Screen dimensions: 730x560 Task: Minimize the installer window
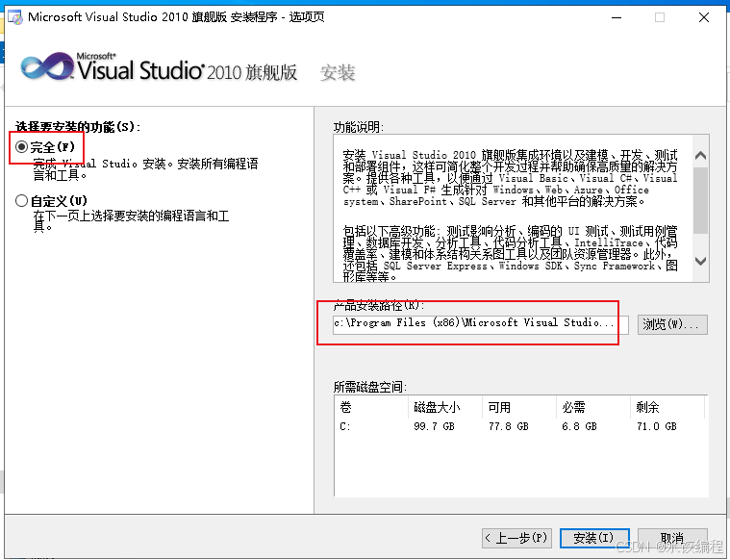click(617, 17)
